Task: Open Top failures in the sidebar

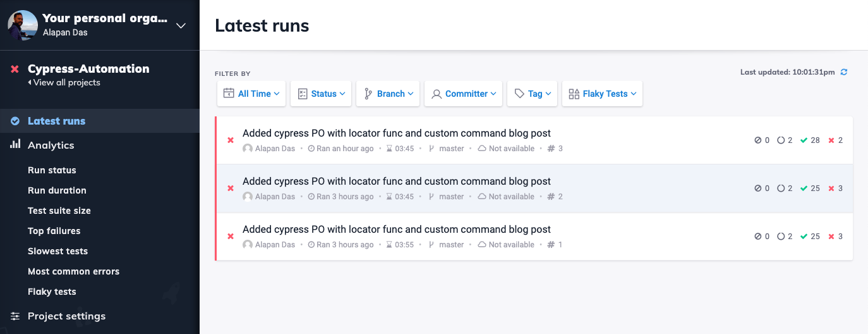Action: tap(54, 231)
